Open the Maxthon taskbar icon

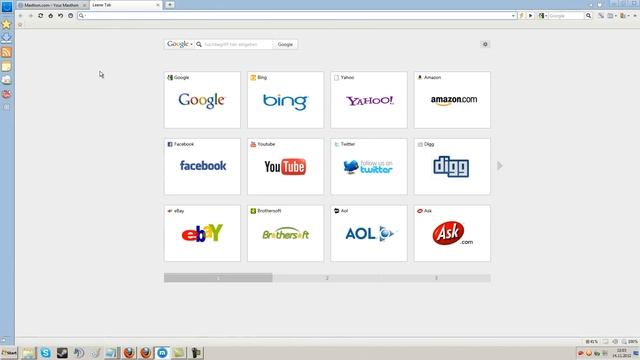tap(162, 353)
